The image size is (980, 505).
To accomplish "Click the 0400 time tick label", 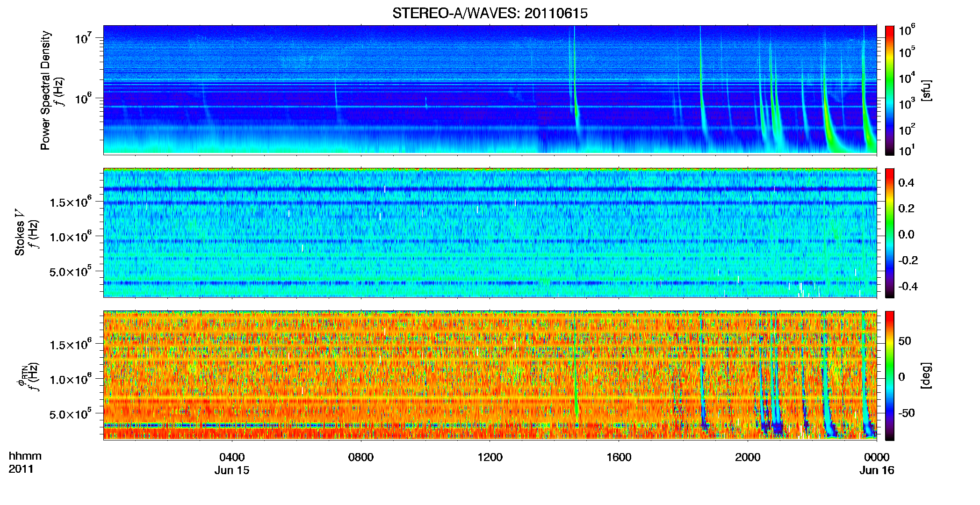I will [x=232, y=457].
